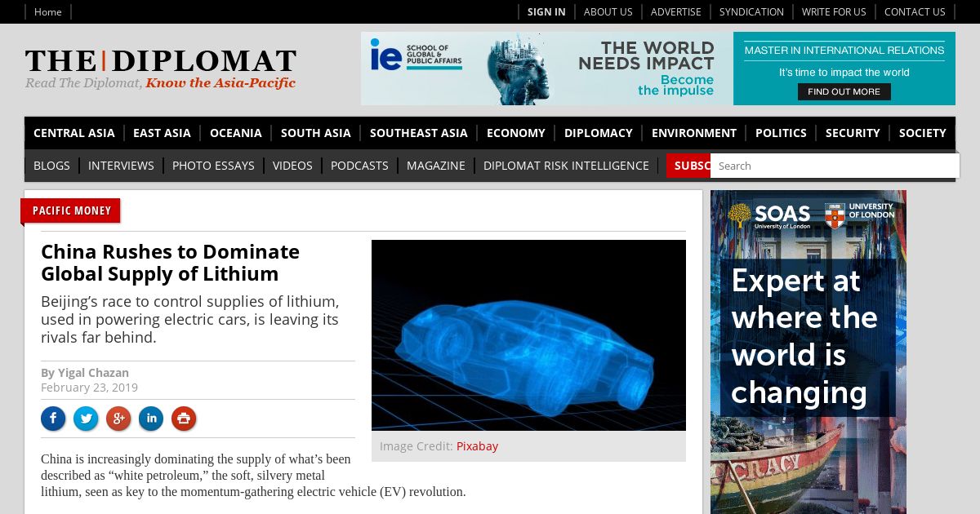
Task: Select SOUTH ASIA in navigation
Action: pos(315,133)
